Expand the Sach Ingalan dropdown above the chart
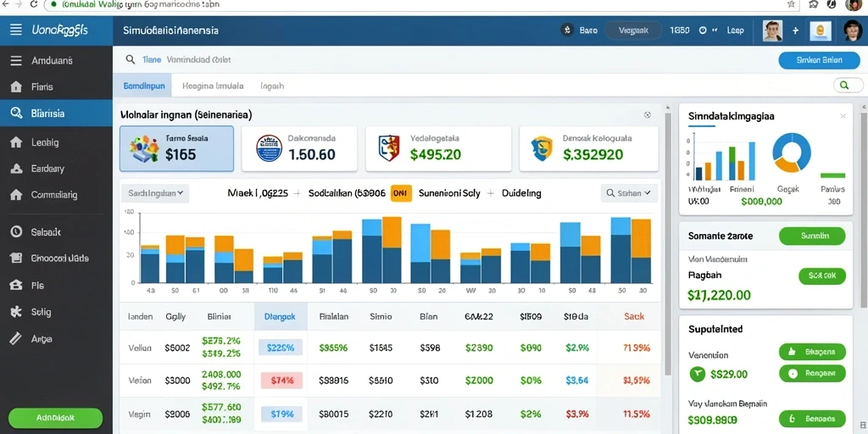This screenshot has height=434, width=868. click(x=155, y=193)
